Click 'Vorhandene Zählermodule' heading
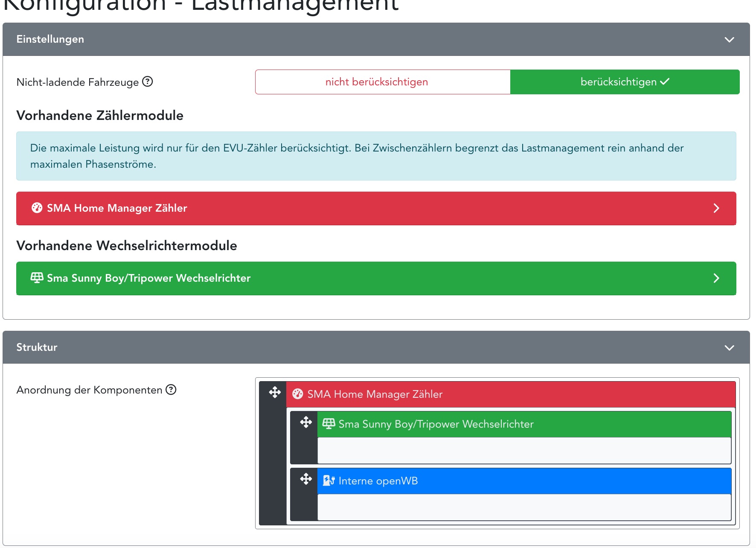756x548 pixels. point(100,116)
